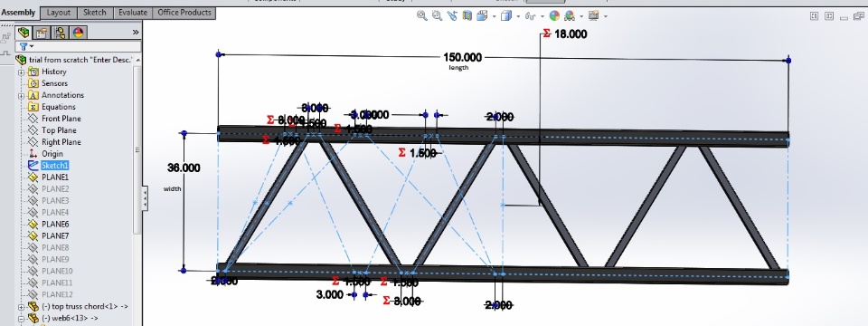Click the Apply Scene icon
Image resolution: width=868 pixels, height=326 pixels.
(569, 16)
